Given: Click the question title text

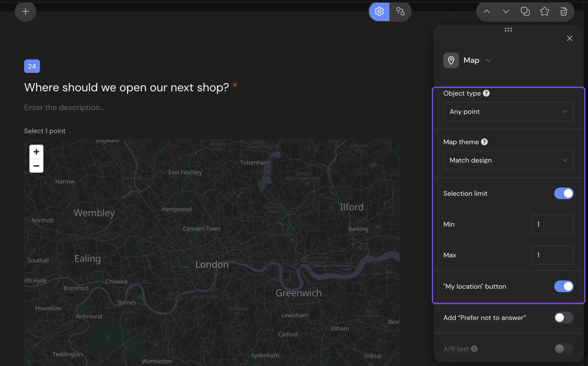Looking at the screenshot, I should point(127,87).
